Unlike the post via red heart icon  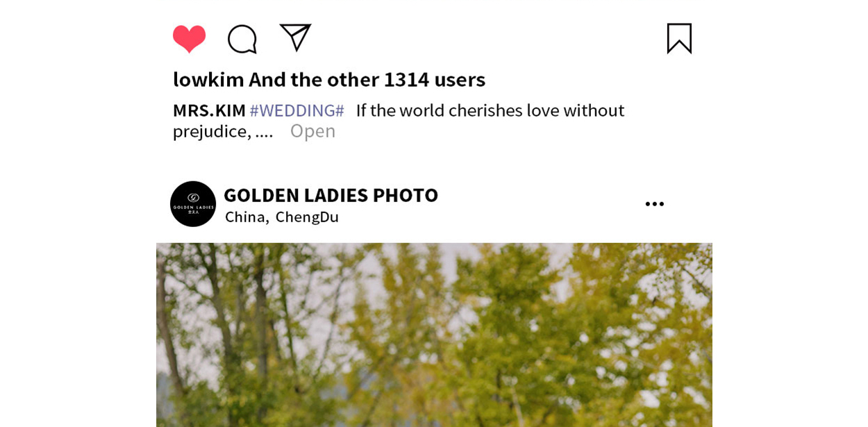(x=190, y=39)
